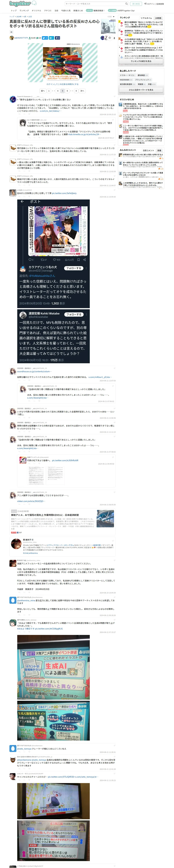Click the 2024年 breadcrumb
Image resolution: width=174 pixels, height=868 pixels.
coord(19,16)
